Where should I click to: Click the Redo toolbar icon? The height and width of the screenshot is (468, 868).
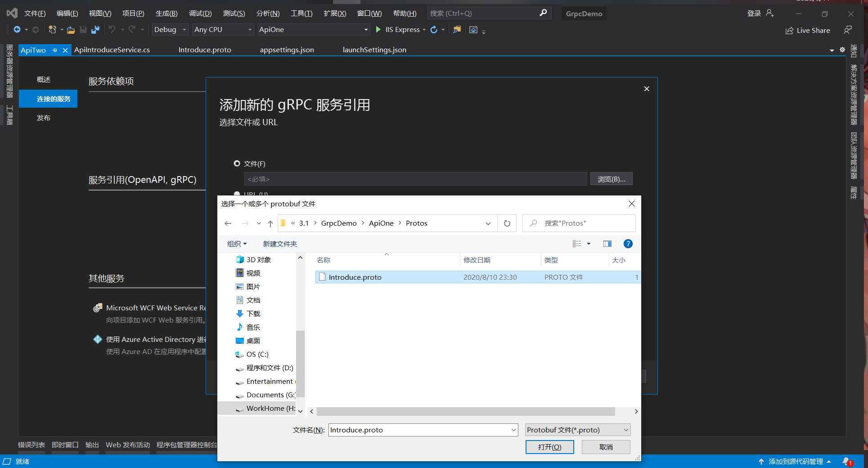click(x=132, y=30)
